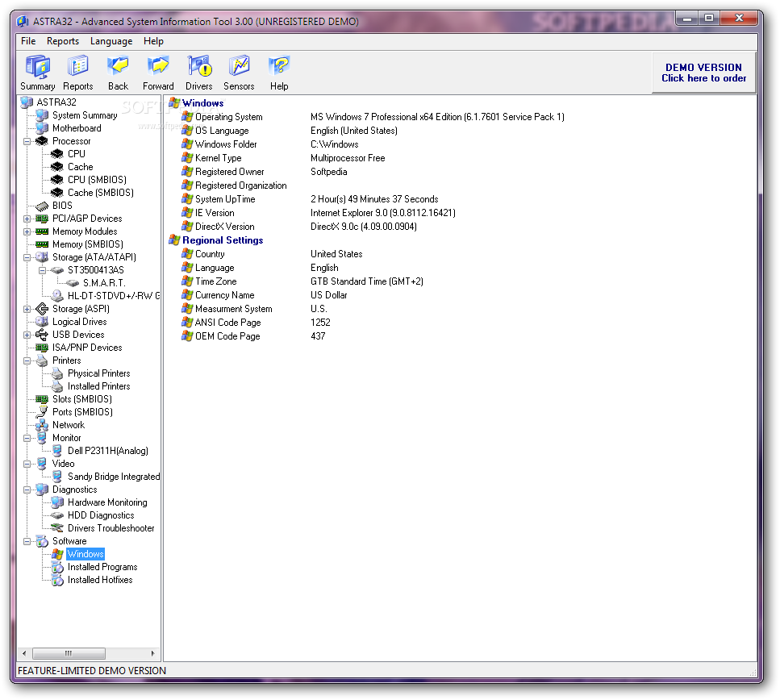Select Dell P2311H(Analog) monitor item
This screenshot has width=780, height=700.
coord(108,452)
